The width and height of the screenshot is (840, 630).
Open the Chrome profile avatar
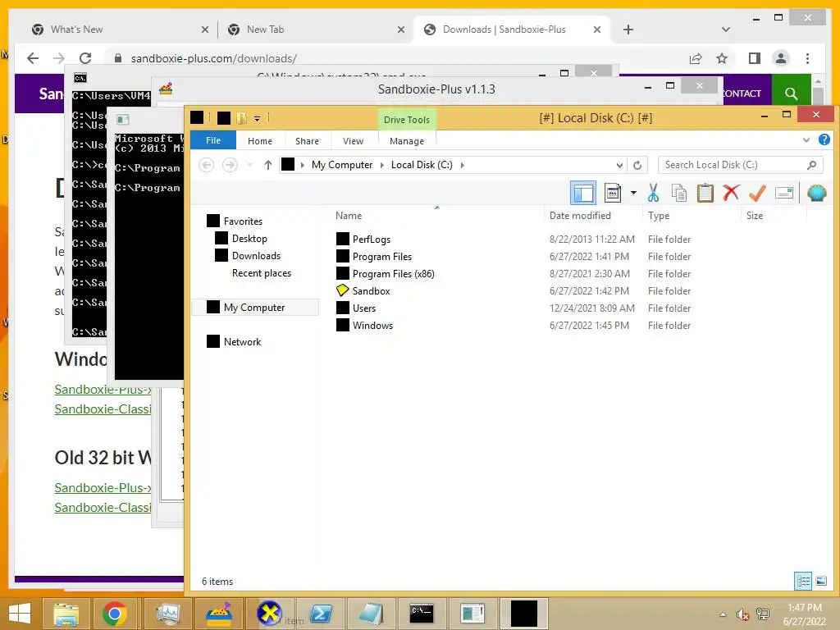coord(781,58)
